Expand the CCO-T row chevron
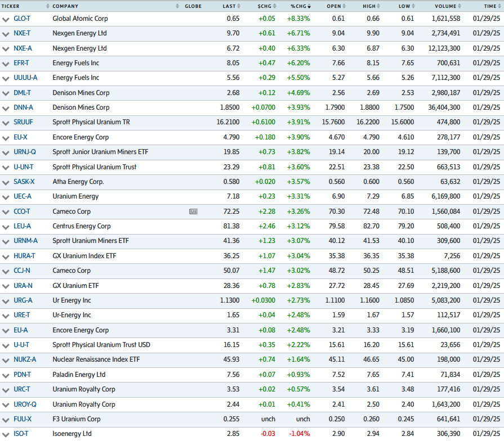This screenshot has height=441, width=504. (6, 212)
